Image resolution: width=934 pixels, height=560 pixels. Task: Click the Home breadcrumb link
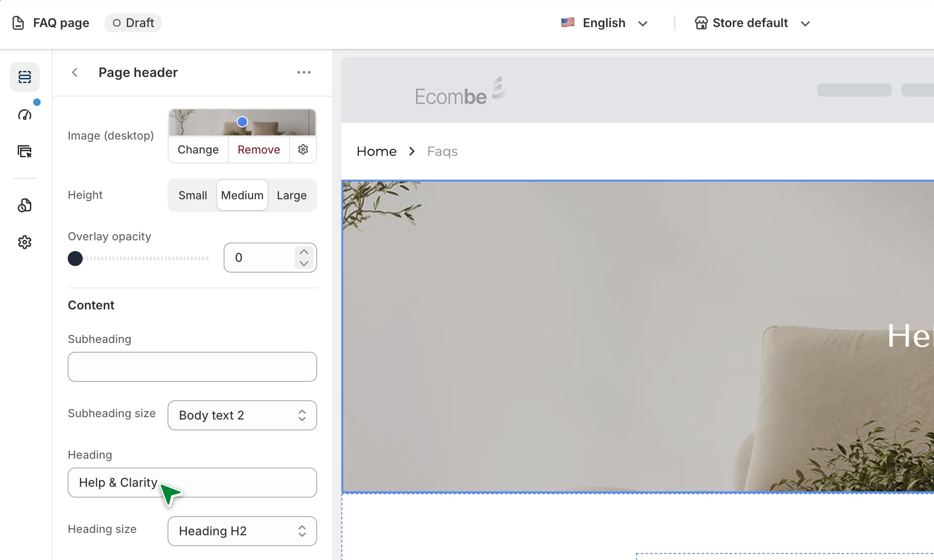(x=376, y=151)
